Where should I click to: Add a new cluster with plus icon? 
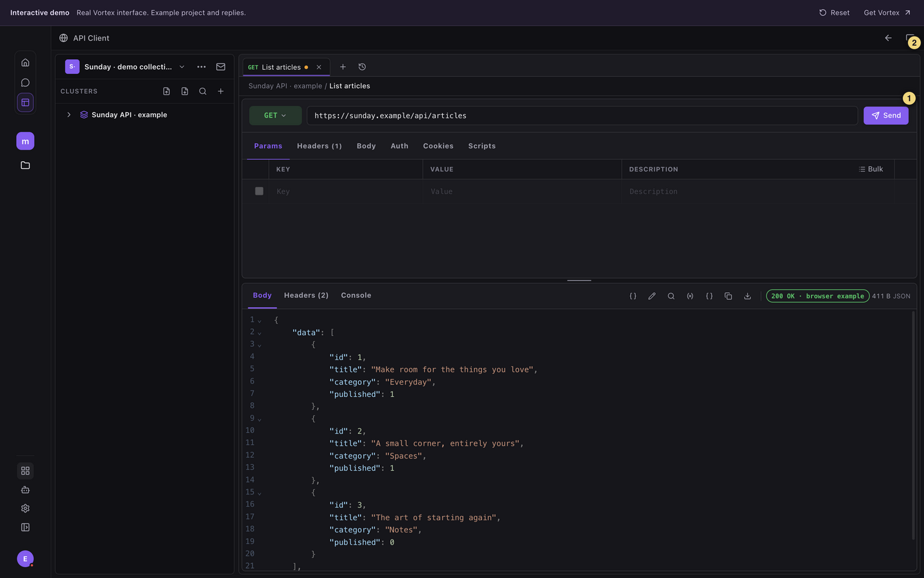click(x=221, y=91)
